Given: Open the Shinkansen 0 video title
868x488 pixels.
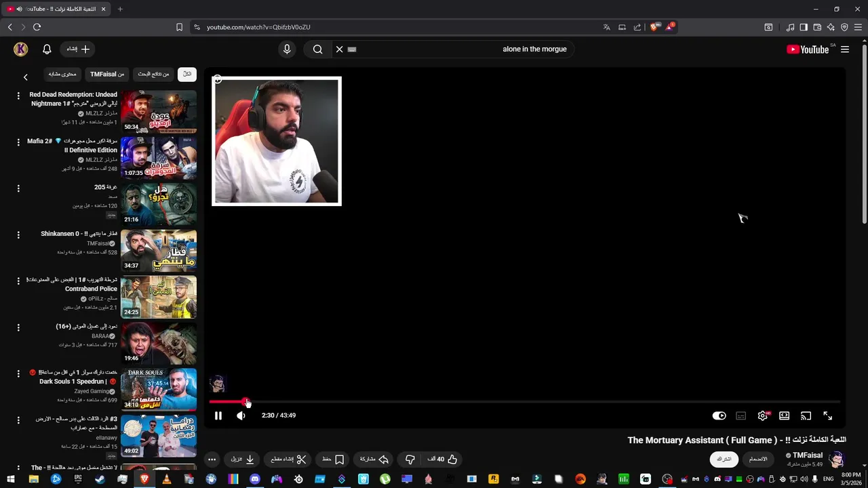Looking at the screenshot, I should [x=79, y=234].
